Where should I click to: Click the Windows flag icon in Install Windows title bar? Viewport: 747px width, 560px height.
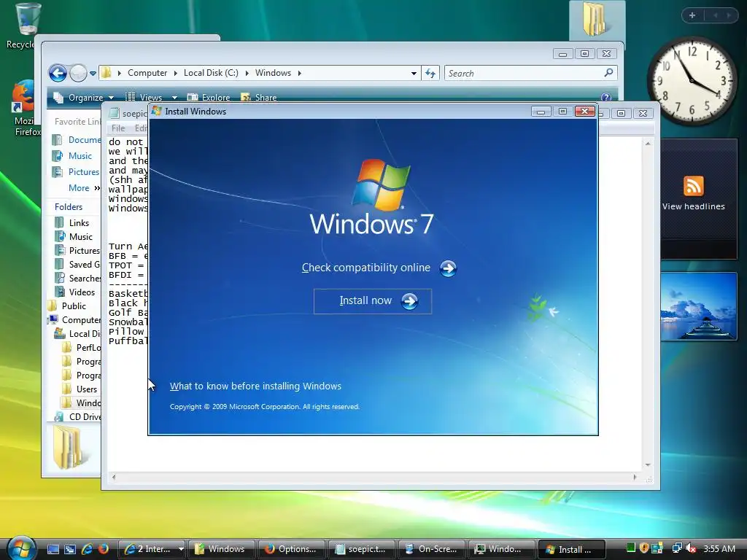[157, 111]
